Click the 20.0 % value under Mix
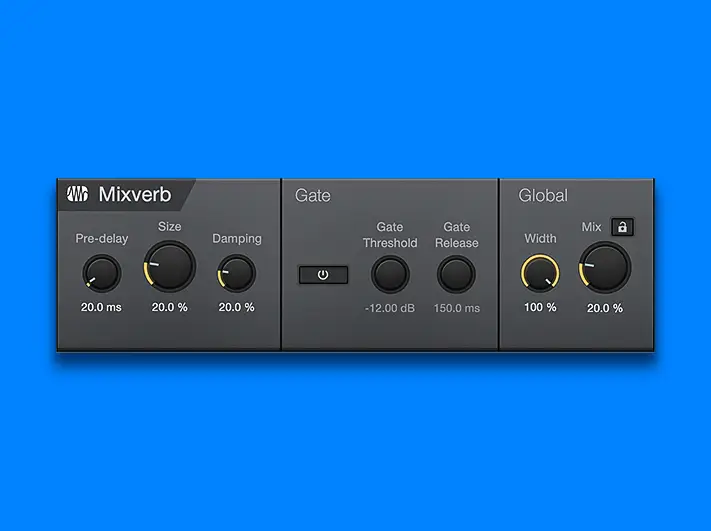This screenshot has width=711, height=531. (x=605, y=308)
